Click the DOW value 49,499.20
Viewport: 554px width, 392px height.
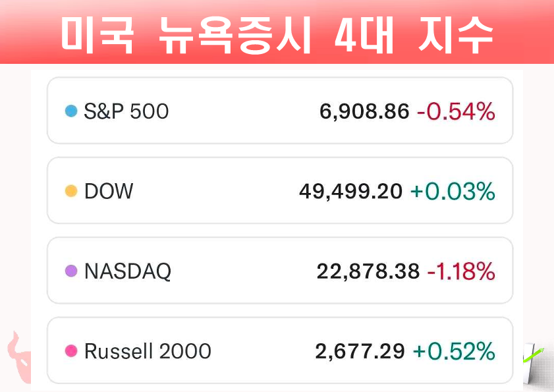[x=350, y=191]
